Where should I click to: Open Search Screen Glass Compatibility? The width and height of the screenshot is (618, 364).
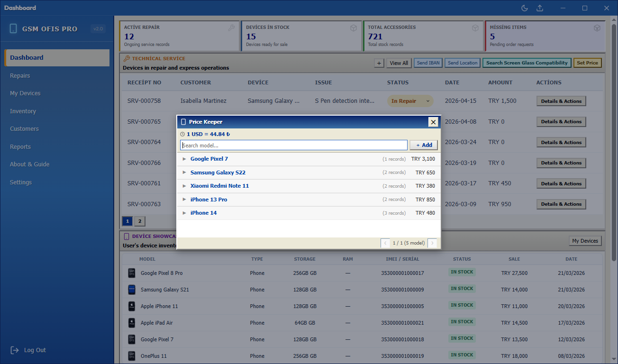coord(527,63)
